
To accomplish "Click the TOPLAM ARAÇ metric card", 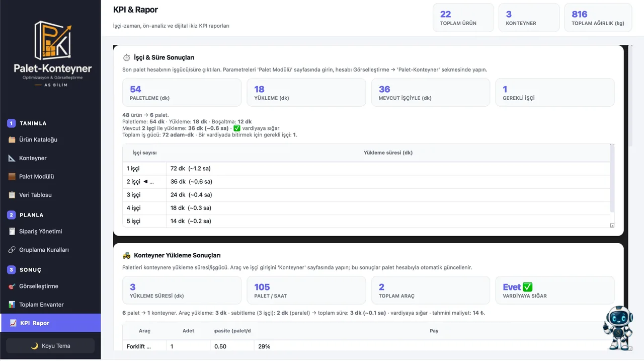I will coord(431,290).
